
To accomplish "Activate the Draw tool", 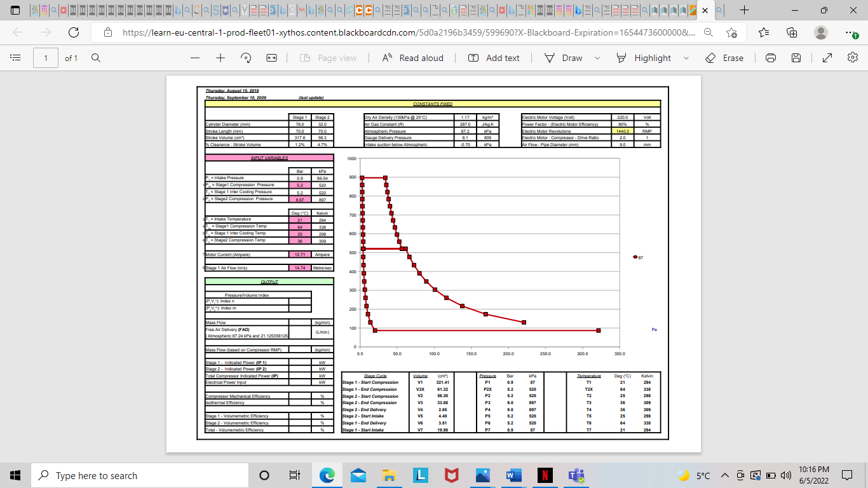I will click(x=564, y=58).
